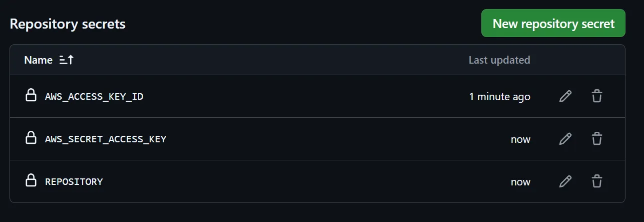644x222 pixels.
Task: Delete the AWS_ACCESS_KEY_ID secret using trash icon
Action: (x=596, y=96)
